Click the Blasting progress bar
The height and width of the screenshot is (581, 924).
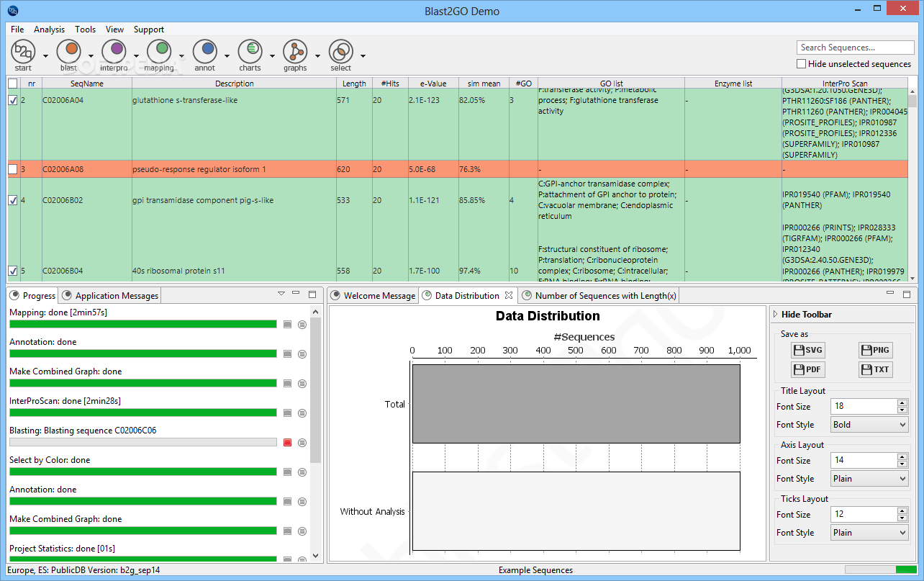142,442
